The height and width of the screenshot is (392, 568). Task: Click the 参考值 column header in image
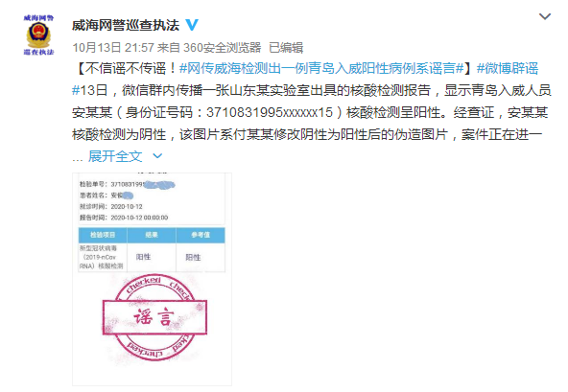201,235
